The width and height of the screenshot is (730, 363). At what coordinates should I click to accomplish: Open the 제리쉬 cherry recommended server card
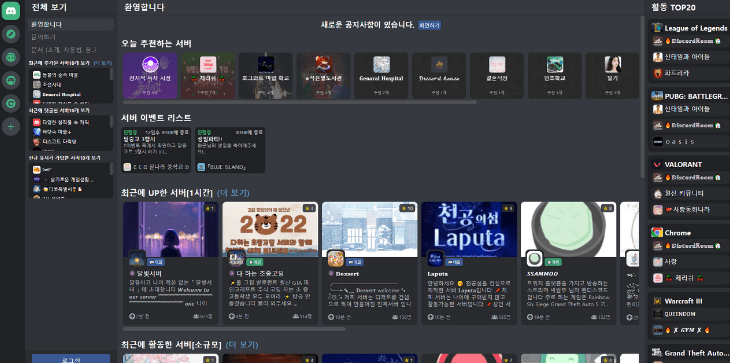pyautogui.click(x=208, y=76)
